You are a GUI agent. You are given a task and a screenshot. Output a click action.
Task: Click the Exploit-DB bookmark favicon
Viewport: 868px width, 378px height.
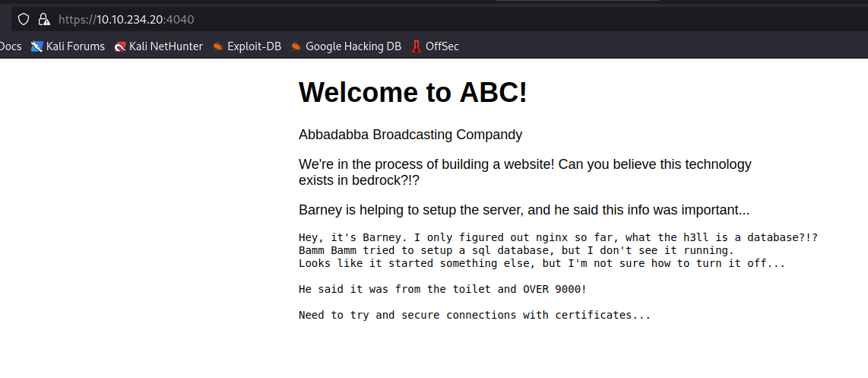218,46
